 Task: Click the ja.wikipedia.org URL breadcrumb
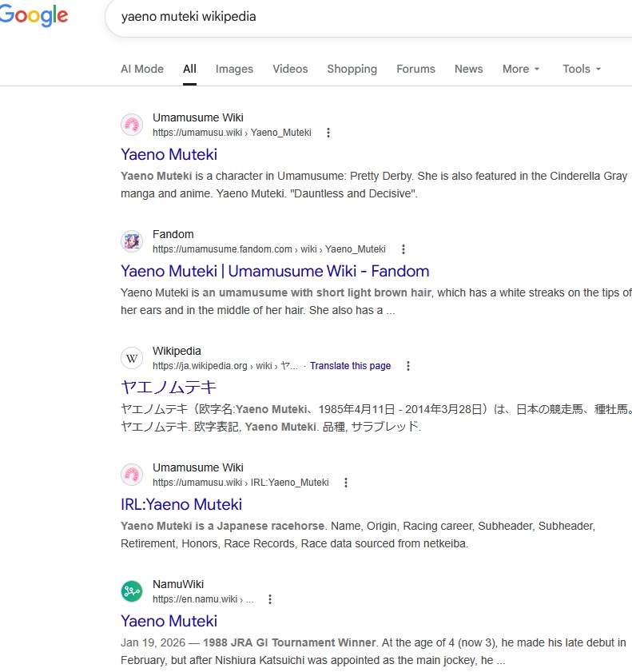coord(225,366)
